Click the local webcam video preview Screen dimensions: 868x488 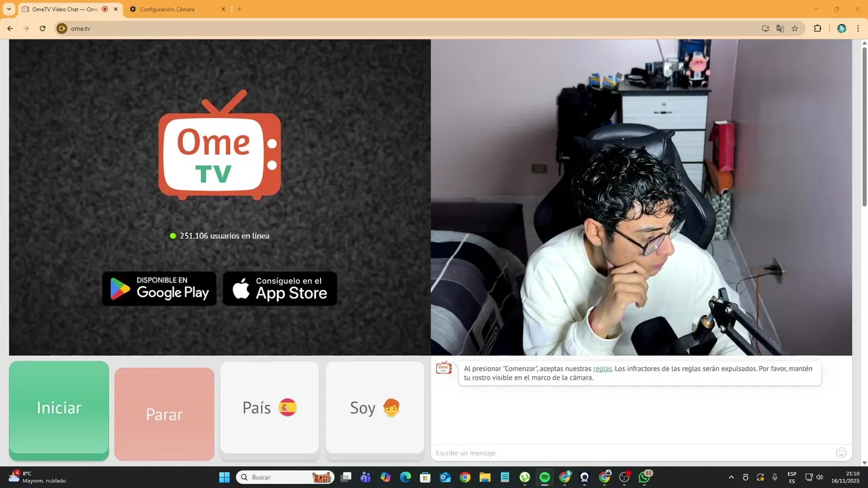641,197
